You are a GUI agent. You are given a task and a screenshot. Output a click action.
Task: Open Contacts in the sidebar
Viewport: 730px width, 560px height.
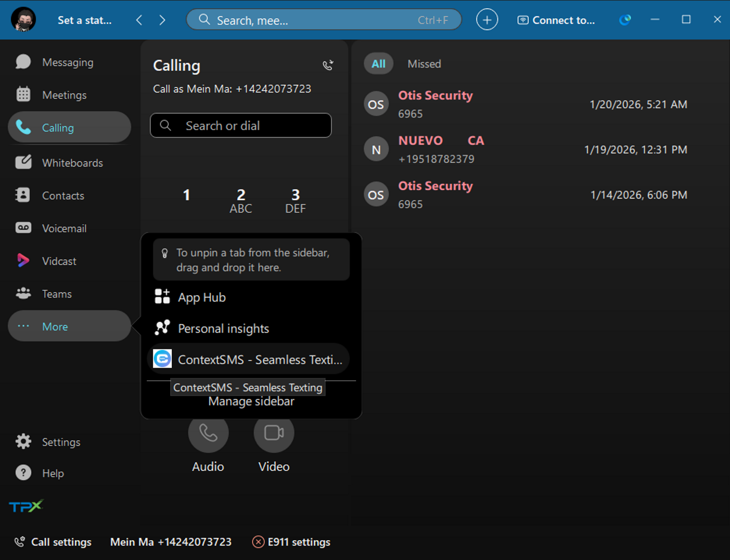(x=69, y=196)
